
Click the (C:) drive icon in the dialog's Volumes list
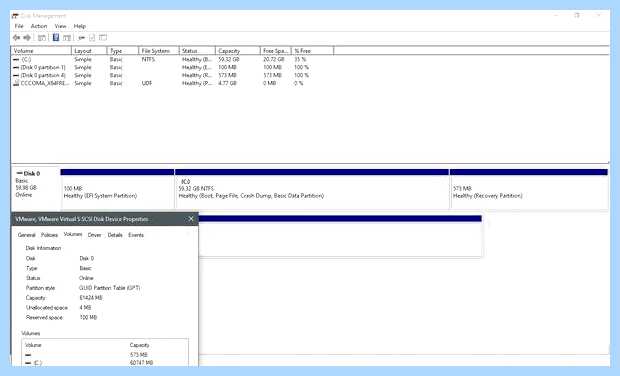pyautogui.click(x=28, y=363)
